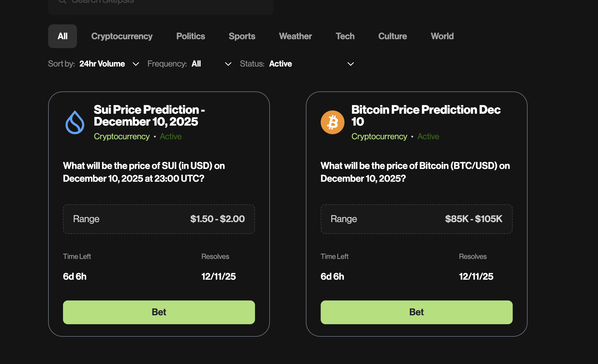
Task: Go to the Tech tab
Action: pyautogui.click(x=345, y=36)
